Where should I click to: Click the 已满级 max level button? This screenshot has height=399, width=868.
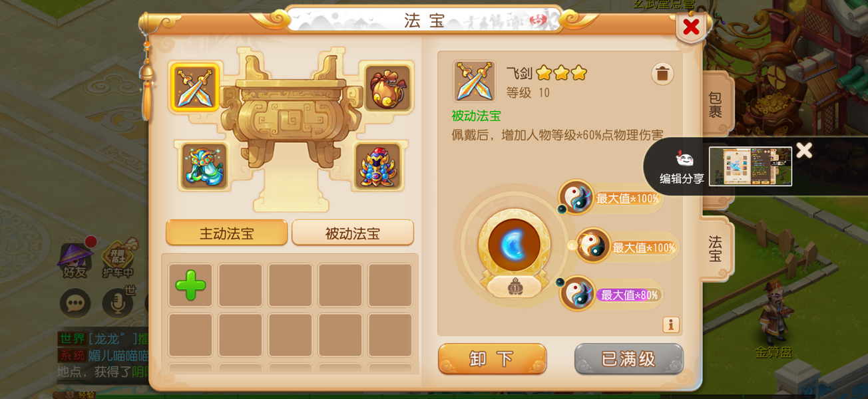point(629,359)
